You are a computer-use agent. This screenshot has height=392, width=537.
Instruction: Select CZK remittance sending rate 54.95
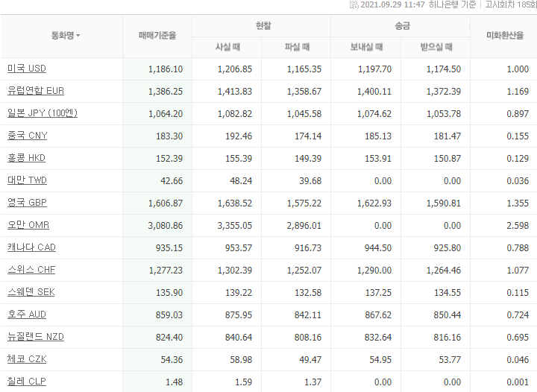[380, 359]
